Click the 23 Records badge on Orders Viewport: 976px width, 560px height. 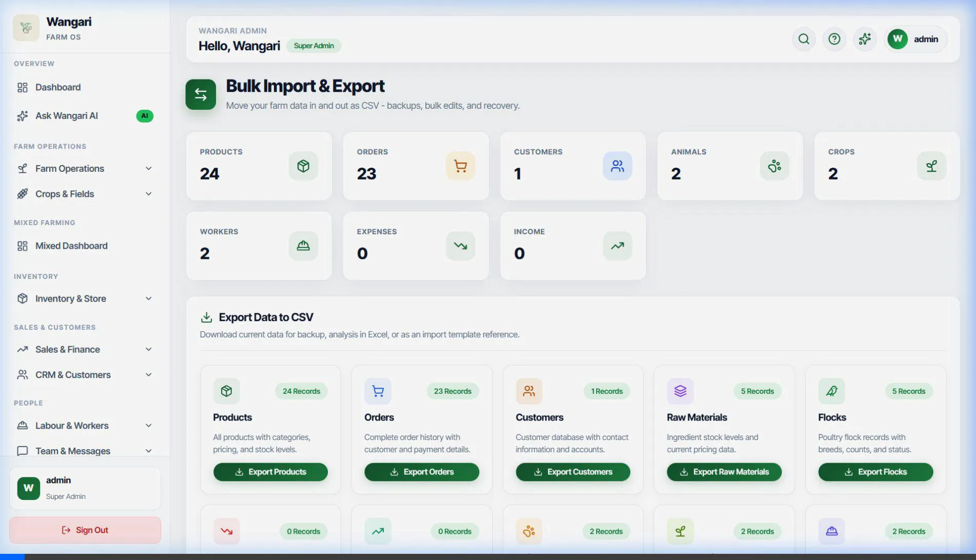tap(453, 391)
